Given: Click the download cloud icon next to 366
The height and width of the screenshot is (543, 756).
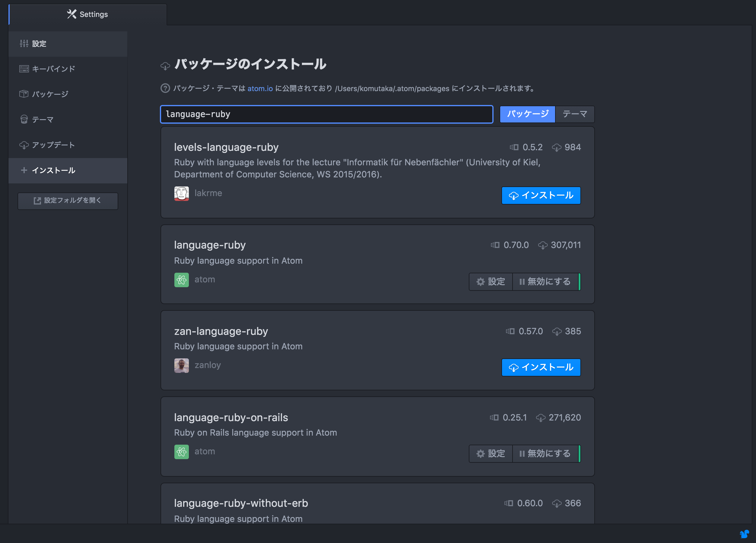Looking at the screenshot, I should click(557, 504).
